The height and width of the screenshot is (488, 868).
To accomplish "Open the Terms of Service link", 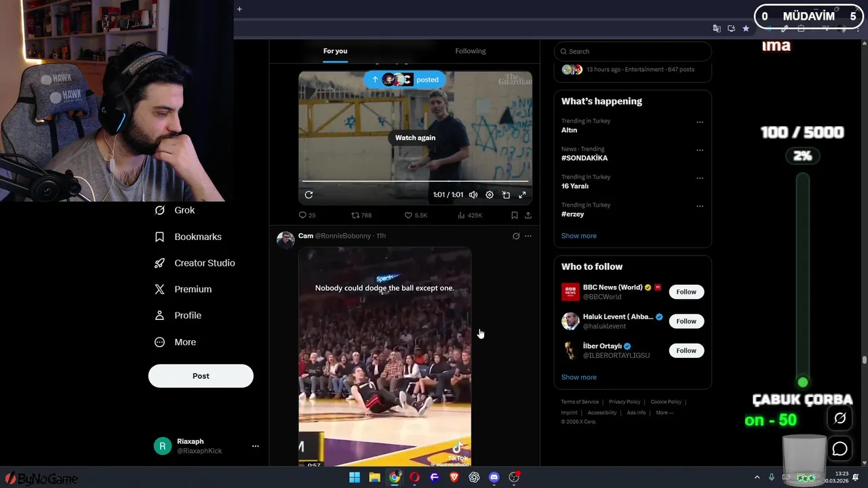I will tap(580, 402).
